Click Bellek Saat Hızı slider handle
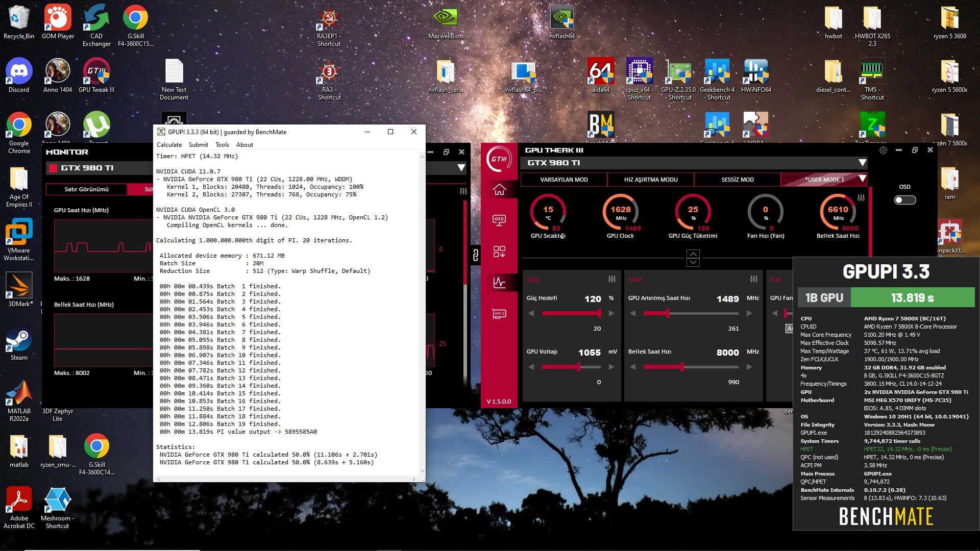This screenshot has height=551, width=980. (682, 367)
